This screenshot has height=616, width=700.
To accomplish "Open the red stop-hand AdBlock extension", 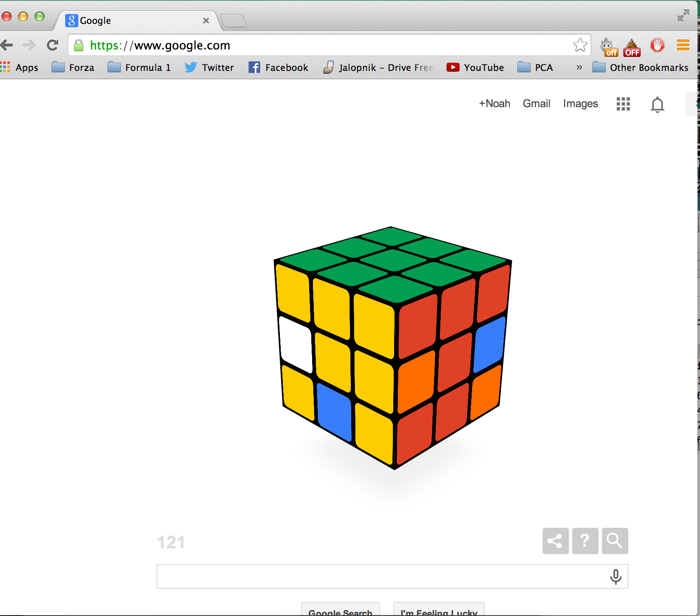I will tap(658, 45).
